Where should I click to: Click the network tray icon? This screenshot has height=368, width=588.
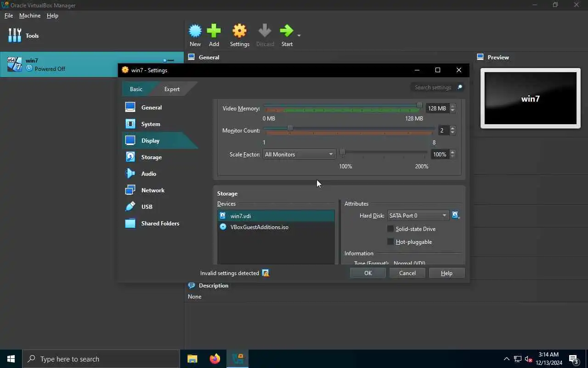tap(518, 359)
